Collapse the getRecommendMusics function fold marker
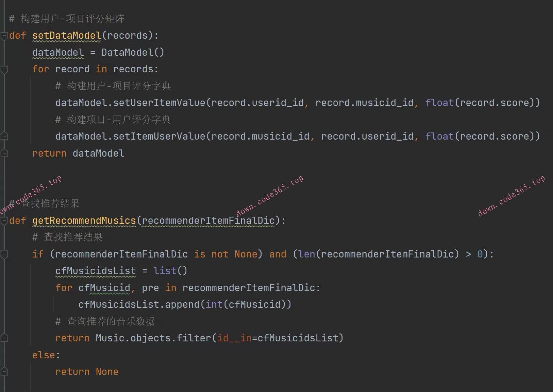 [4, 221]
